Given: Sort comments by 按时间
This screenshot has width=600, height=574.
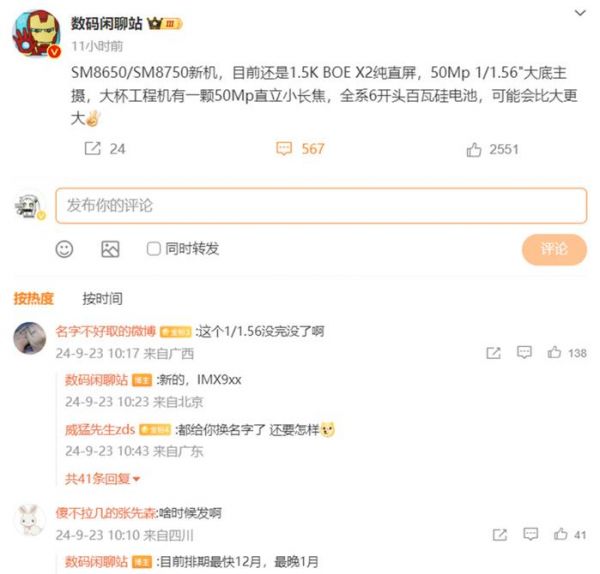Looking at the screenshot, I should coord(103,298).
